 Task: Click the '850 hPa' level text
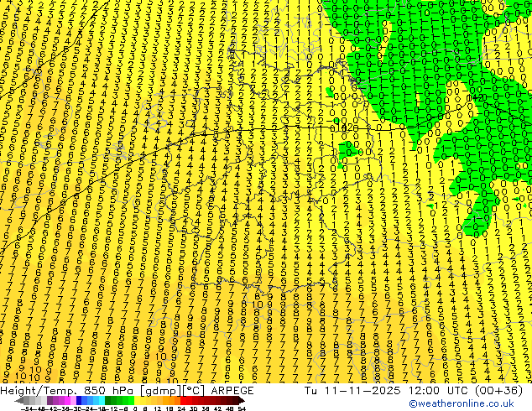click(110, 391)
